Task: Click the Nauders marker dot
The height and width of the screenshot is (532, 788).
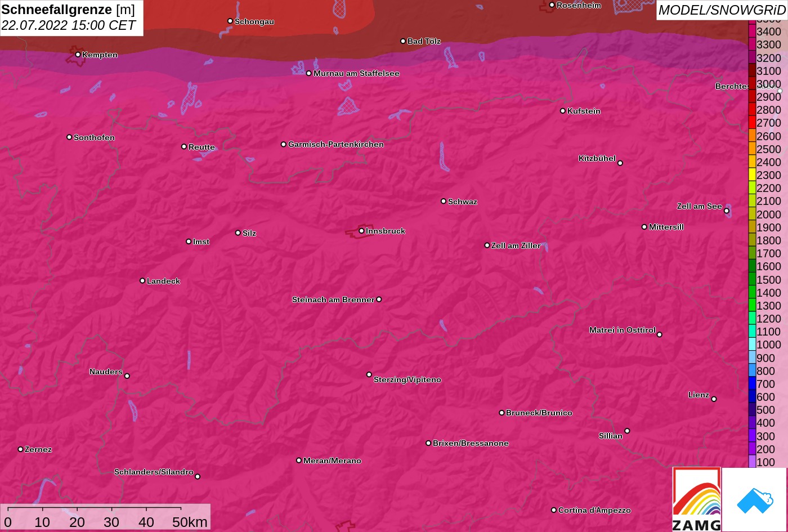Action: coord(127,376)
